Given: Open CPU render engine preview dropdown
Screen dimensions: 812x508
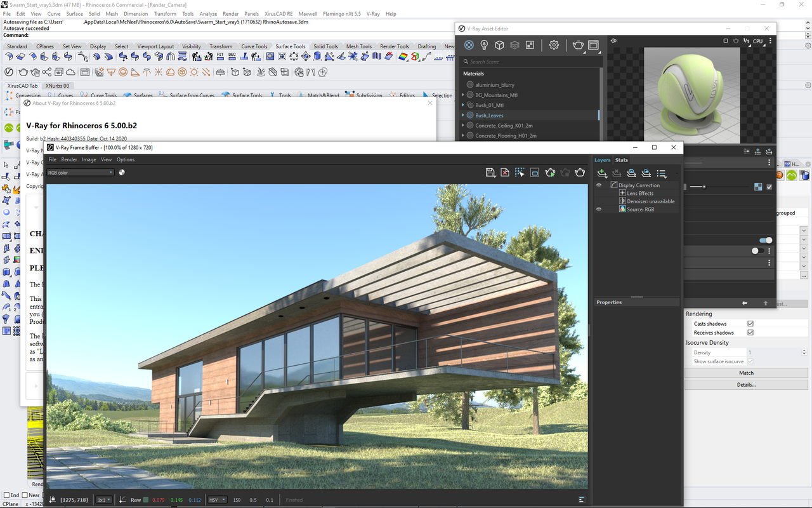Looking at the screenshot, I should (760, 41).
